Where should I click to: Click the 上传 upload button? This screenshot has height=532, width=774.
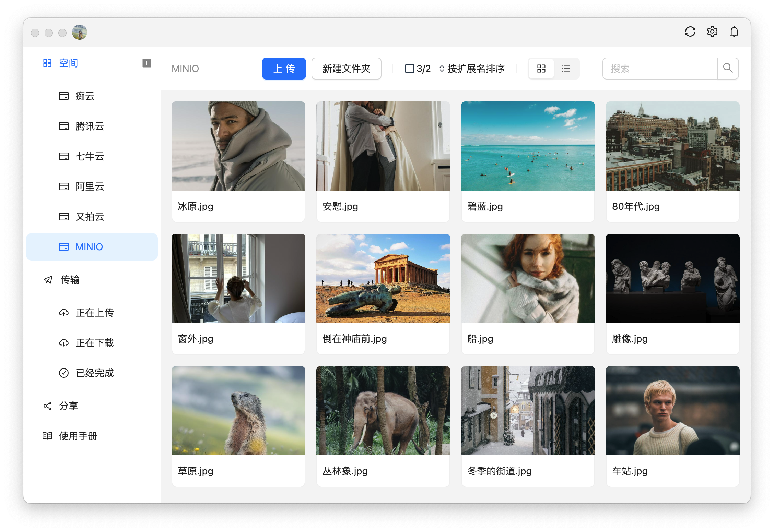coord(284,69)
